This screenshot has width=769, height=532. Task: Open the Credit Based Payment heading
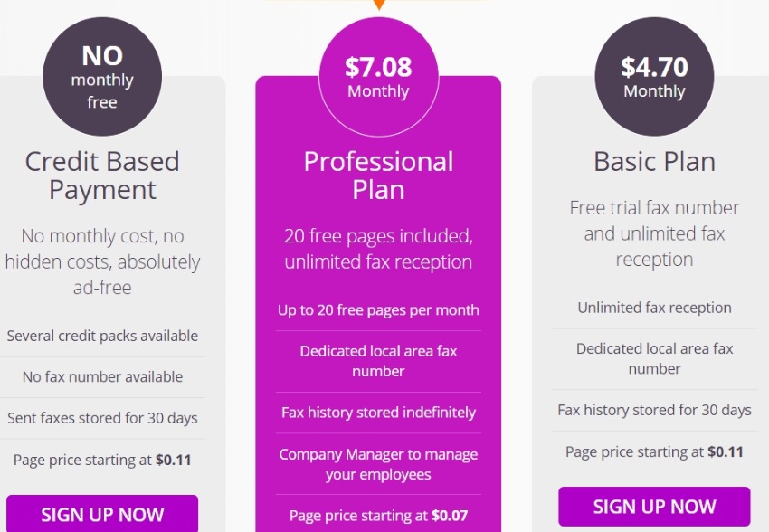coord(102,176)
